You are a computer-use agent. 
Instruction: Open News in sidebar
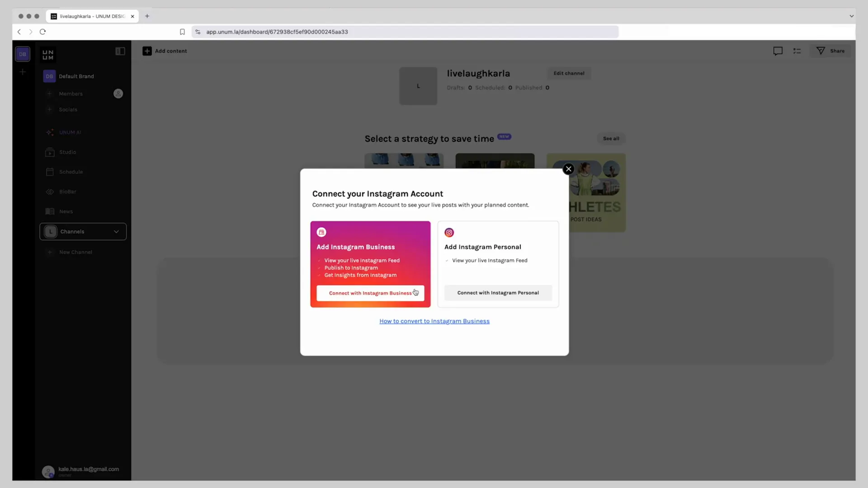pos(66,212)
